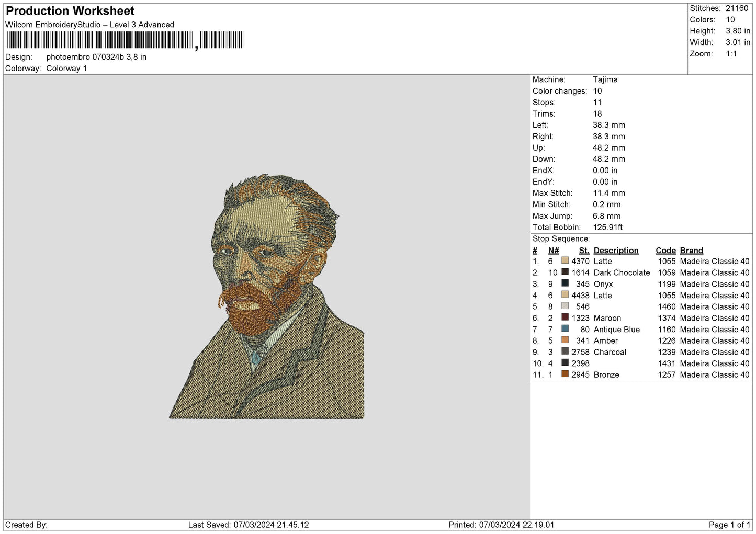This screenshot has width=756, height=534.
Task: Click the Color changes value 10
Action: pyautogui.click(x=597, y=91)
